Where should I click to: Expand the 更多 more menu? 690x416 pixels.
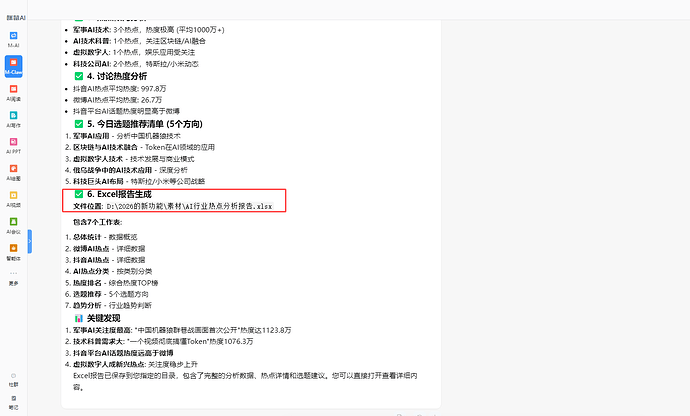click(x=14, y=279)
